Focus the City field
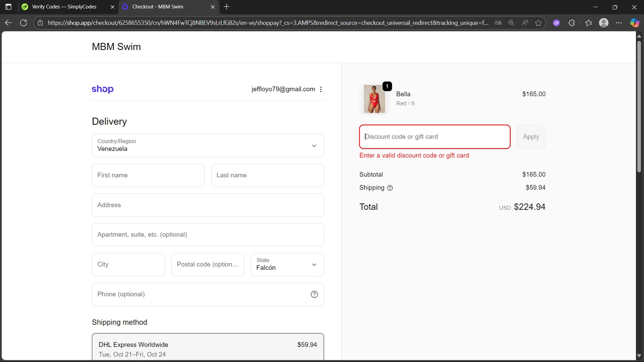644x362 pixels. pos(128,265)
